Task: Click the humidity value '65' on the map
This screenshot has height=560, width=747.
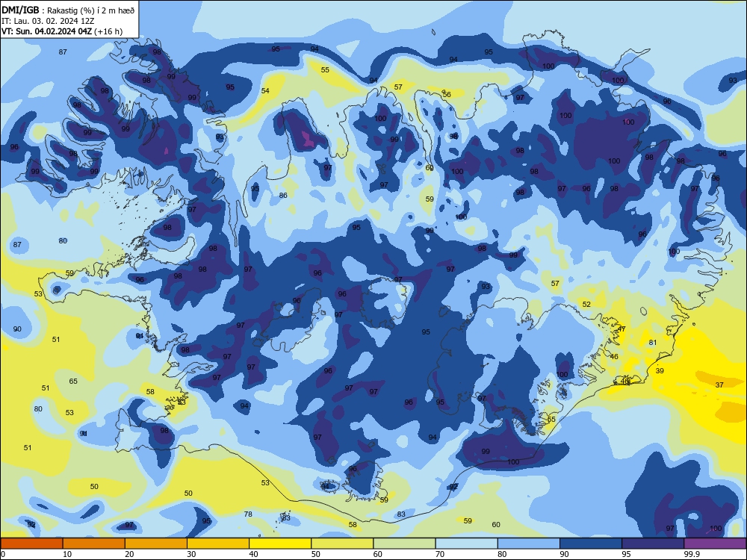Action: click(73, 381)
